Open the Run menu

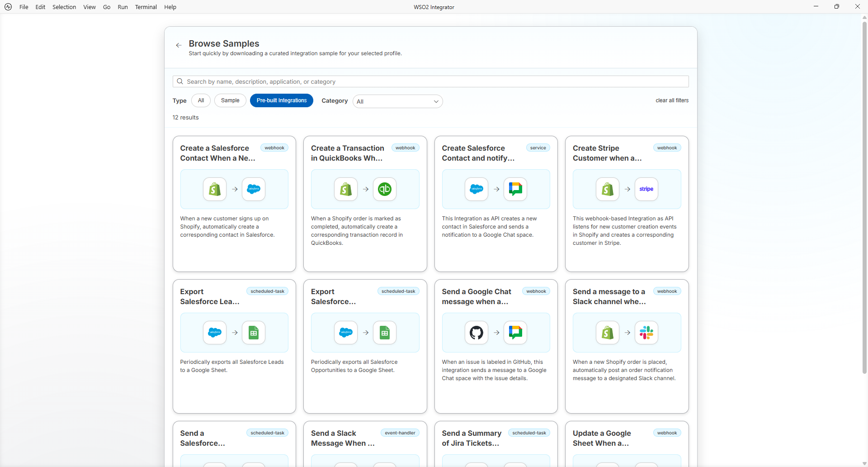coord(123,7)
